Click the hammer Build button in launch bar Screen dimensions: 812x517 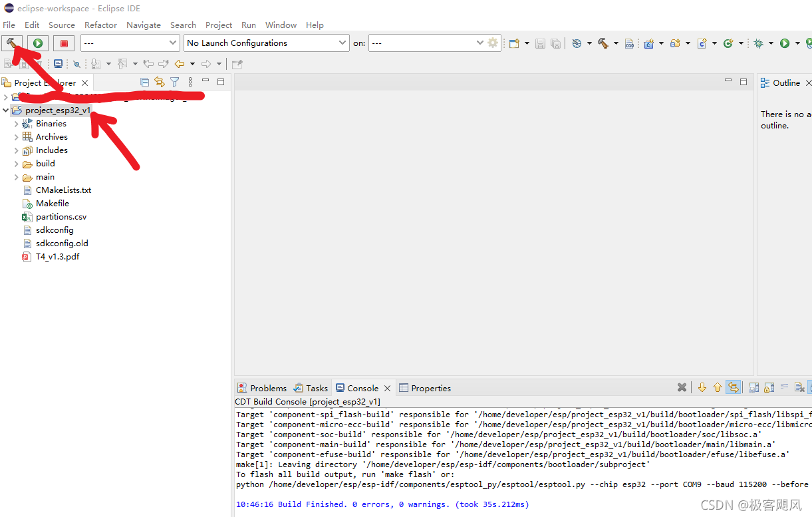coord(12,43)
